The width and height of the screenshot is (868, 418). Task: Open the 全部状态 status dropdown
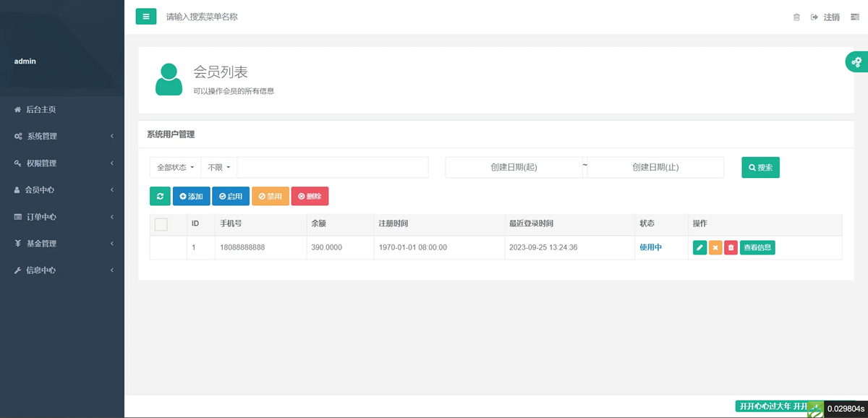click(x=175, y=167)
